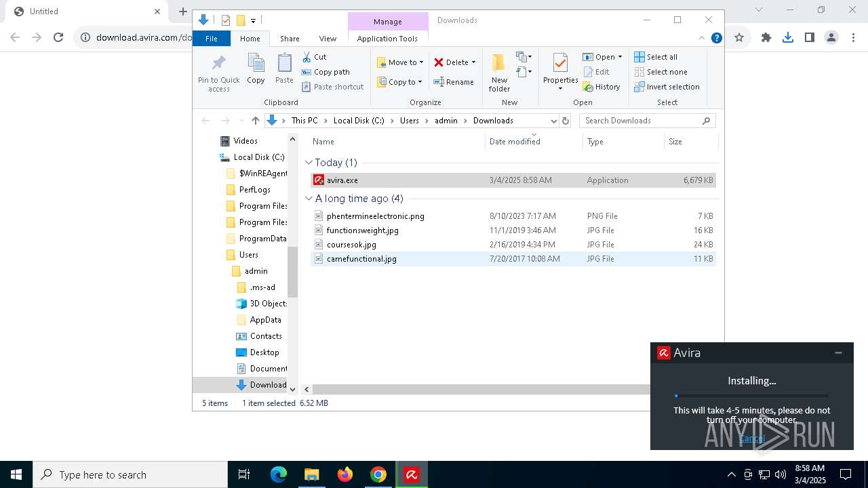Open Task View on taskbar
The width and height of the screenshot is (868, 488).
(244, 474)
